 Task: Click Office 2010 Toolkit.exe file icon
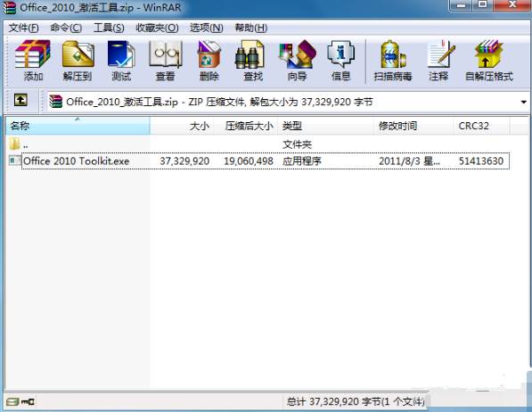click(x=15, y=161)
